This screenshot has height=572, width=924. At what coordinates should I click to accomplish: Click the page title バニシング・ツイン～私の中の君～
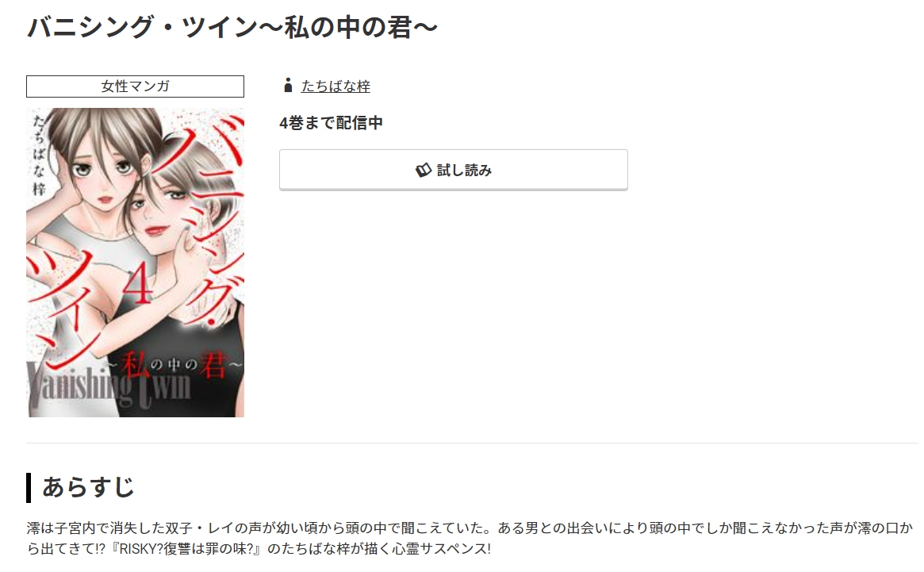[x=232, y=27]
